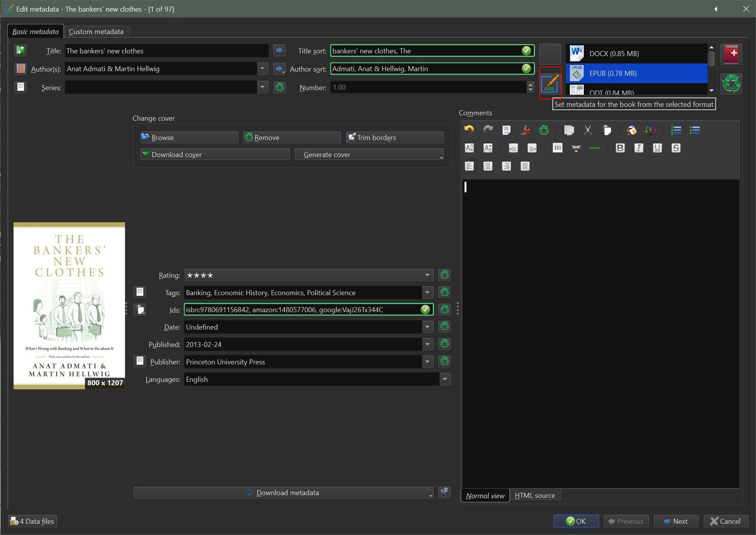Switch to HTML source view tab

[x=535, y=496]
